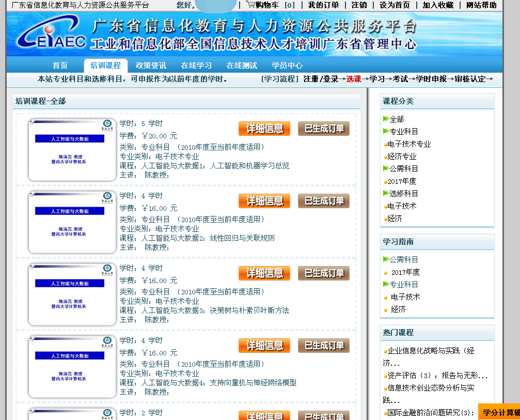520x420 pixels.
Task: Click orange bullet beside 电子技术专业
Action: coord(385,145)
